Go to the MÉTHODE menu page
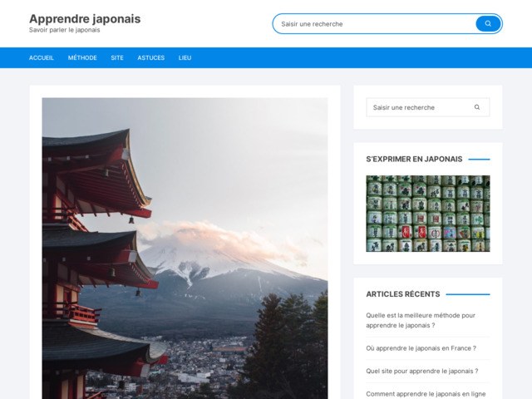 tap(82, 58)
